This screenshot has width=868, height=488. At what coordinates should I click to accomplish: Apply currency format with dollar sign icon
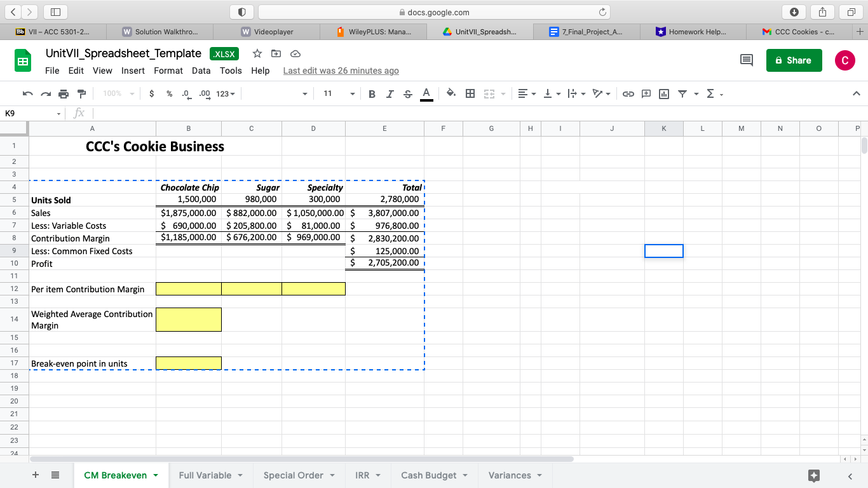point(151,93)
